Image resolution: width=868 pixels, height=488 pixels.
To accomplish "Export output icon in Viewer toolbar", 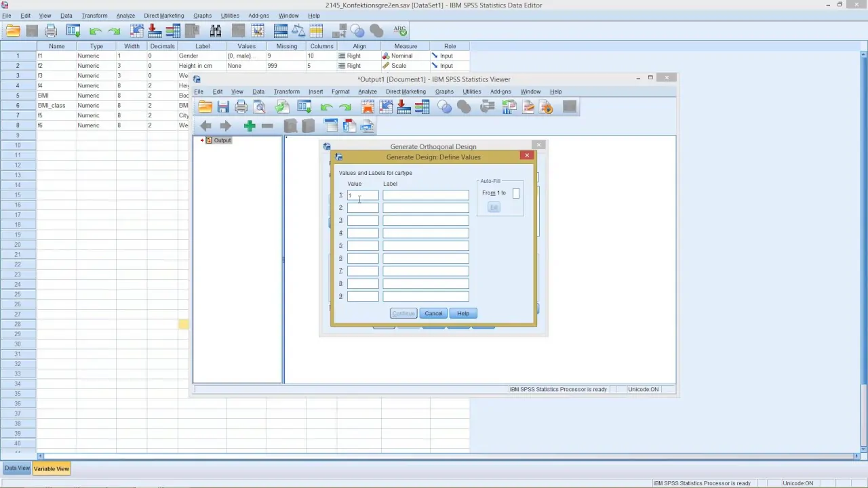I will [282, 107].
